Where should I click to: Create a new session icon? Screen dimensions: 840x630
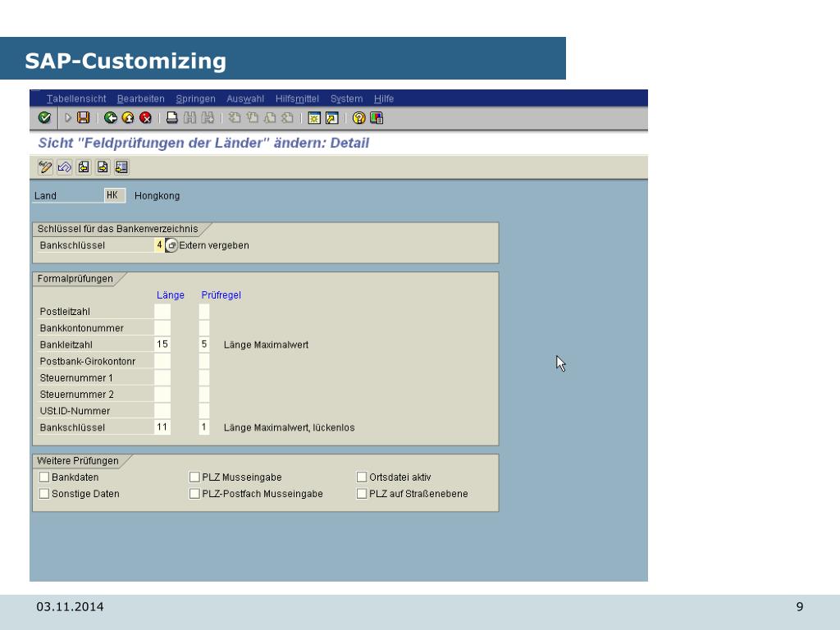(x=314, y=118)
